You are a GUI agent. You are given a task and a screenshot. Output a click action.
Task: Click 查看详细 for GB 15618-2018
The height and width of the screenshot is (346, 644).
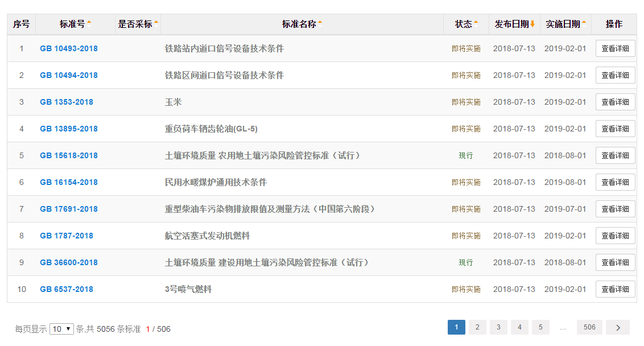(615, 155)
